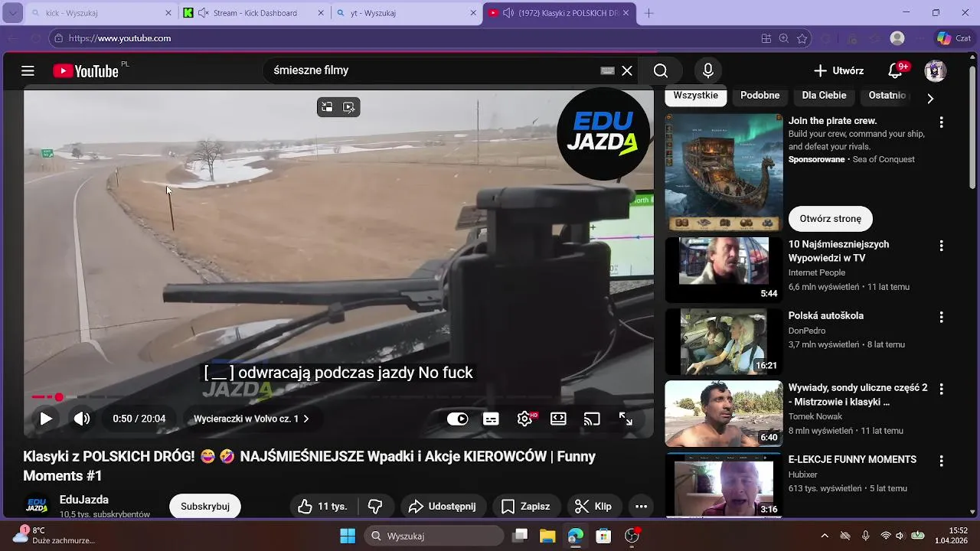Enter full screen mode

click(x=626, y=419)
